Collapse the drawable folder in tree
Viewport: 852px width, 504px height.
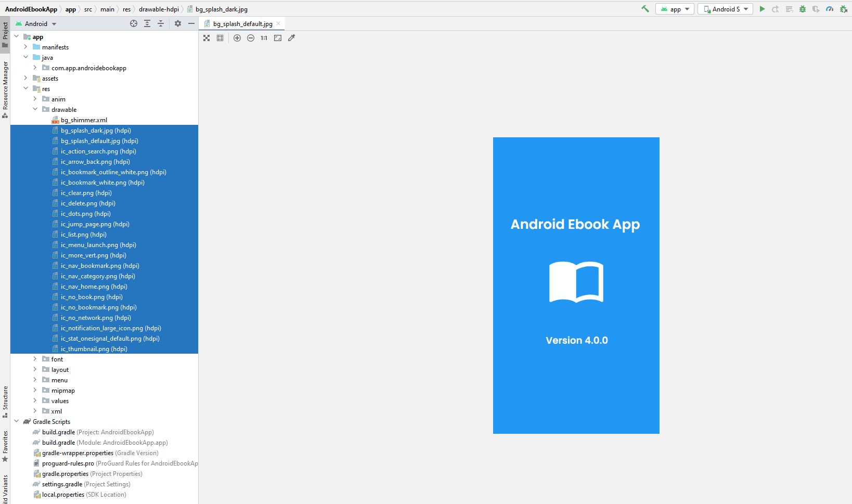point(35,109)
